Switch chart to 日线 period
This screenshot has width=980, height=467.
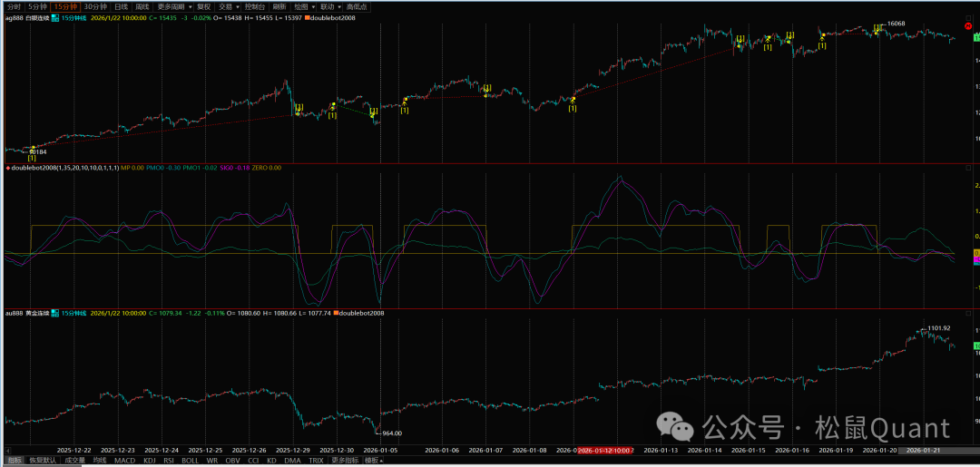(x=122, y=6)
